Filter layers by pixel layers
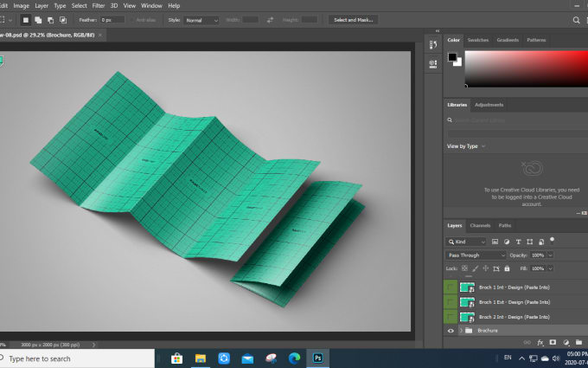Viewport: 588px width, 368px height. 495,242
